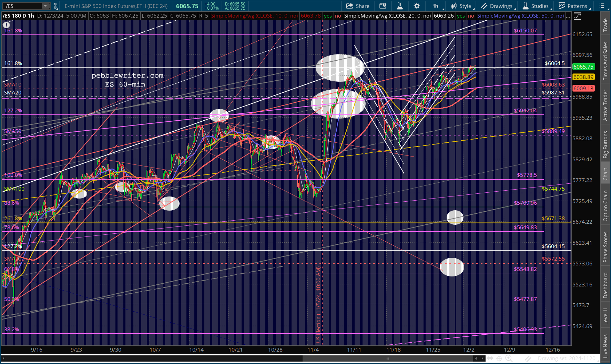This screenshot has width=611, height=364.
Task: Click the 6009.13 red price bubble
Action: [x=583, y=88]
